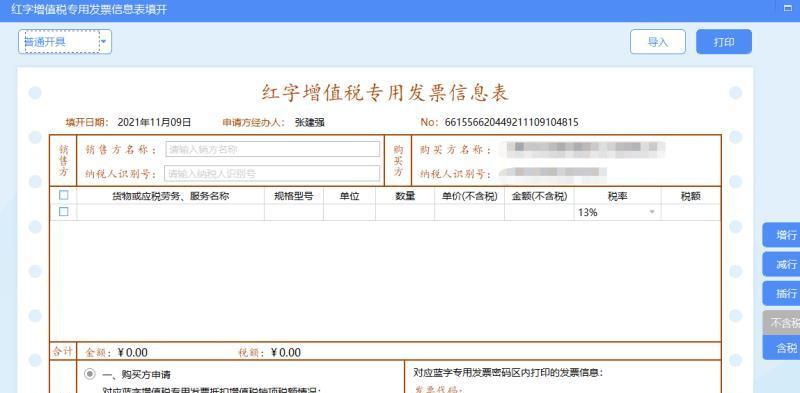This screenshot has height=393, width=800.
Task: Click the 规格型号 cell in first row
Action: [294, 212]
